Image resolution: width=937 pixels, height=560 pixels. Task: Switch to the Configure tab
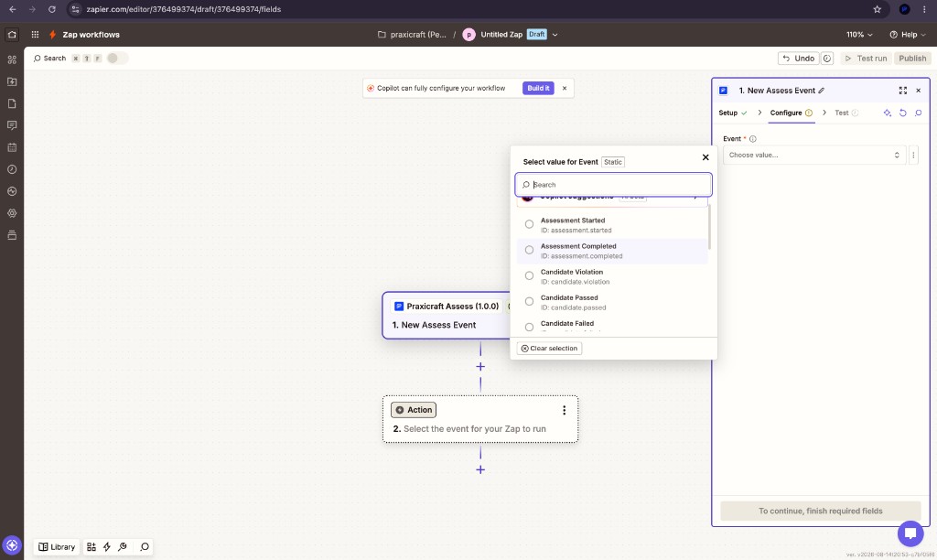[x=792, y=113]
